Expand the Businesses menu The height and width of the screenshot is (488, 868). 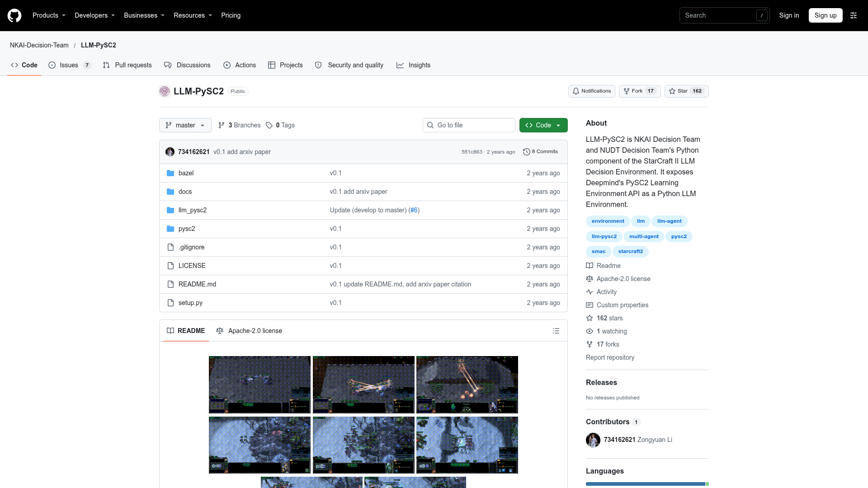coord(144,15)
